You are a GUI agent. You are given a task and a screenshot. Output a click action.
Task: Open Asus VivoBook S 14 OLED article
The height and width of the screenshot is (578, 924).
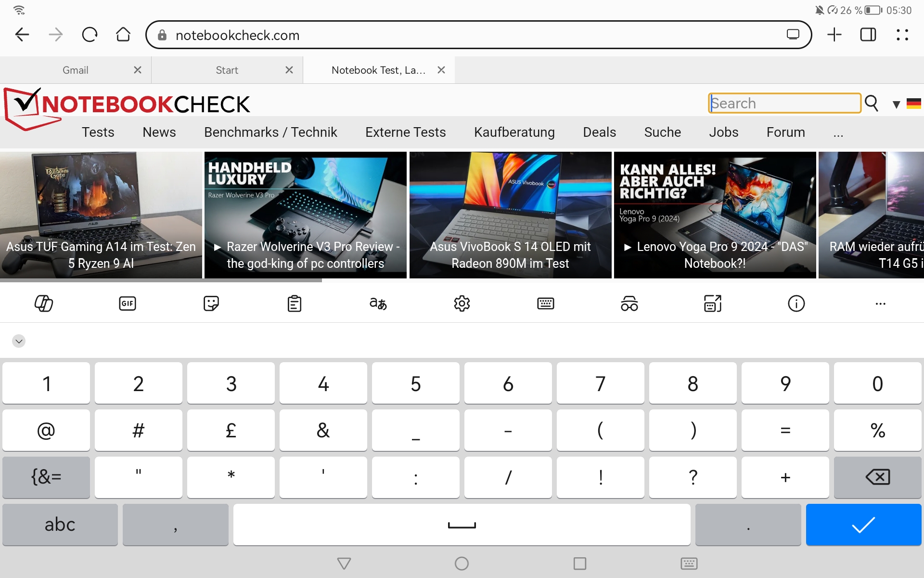coord(510,215)
